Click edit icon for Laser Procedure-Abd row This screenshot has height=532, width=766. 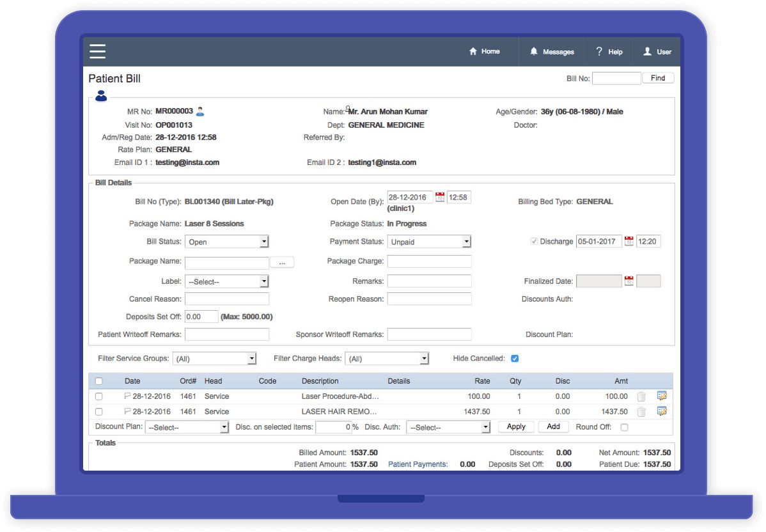tap(662, 396)
